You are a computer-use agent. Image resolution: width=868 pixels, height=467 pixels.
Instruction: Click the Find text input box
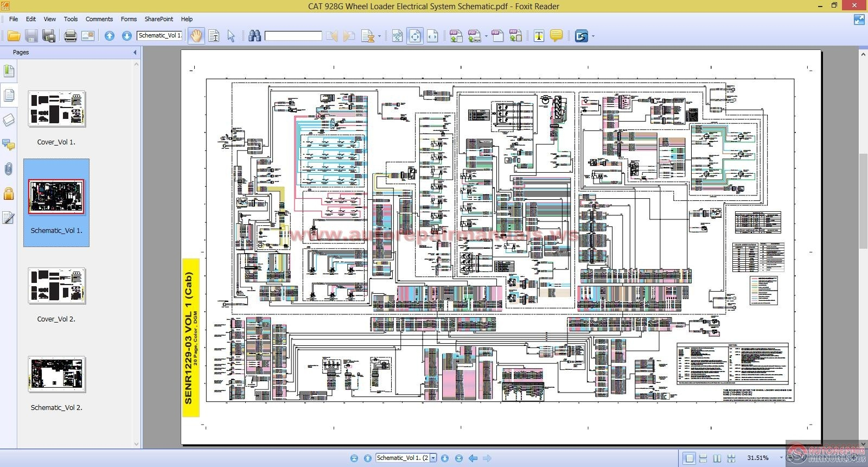(293, 36)
